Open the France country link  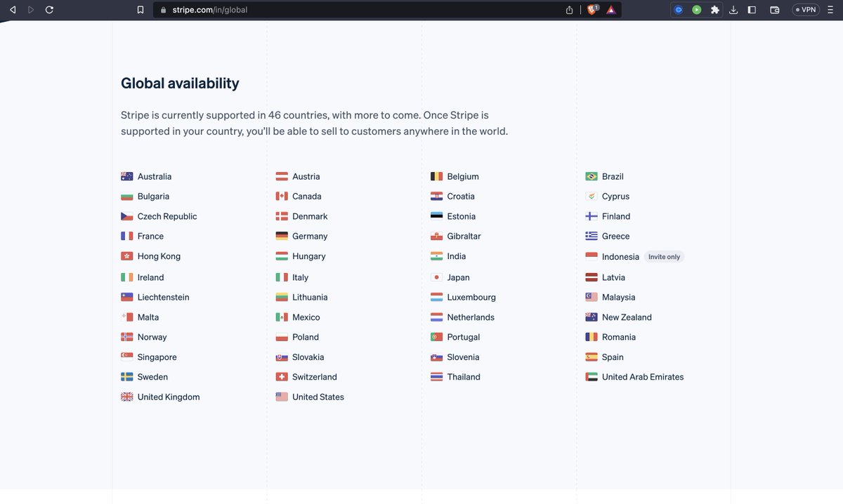[x=150, y=236]
